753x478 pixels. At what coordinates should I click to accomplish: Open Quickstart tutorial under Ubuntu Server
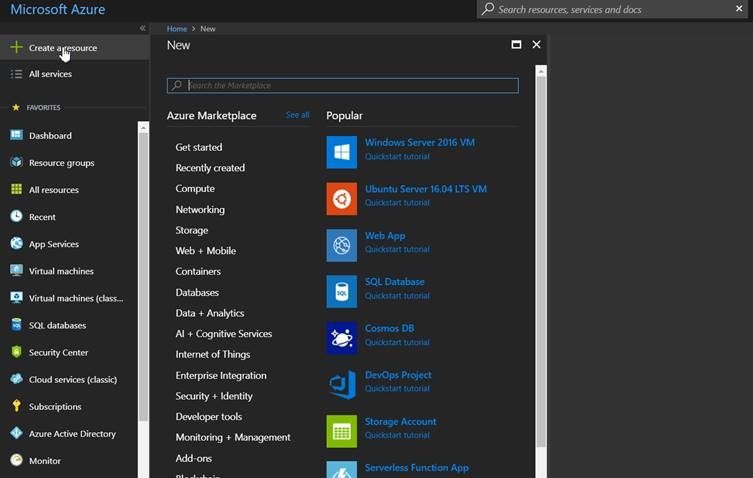(397, 203)
